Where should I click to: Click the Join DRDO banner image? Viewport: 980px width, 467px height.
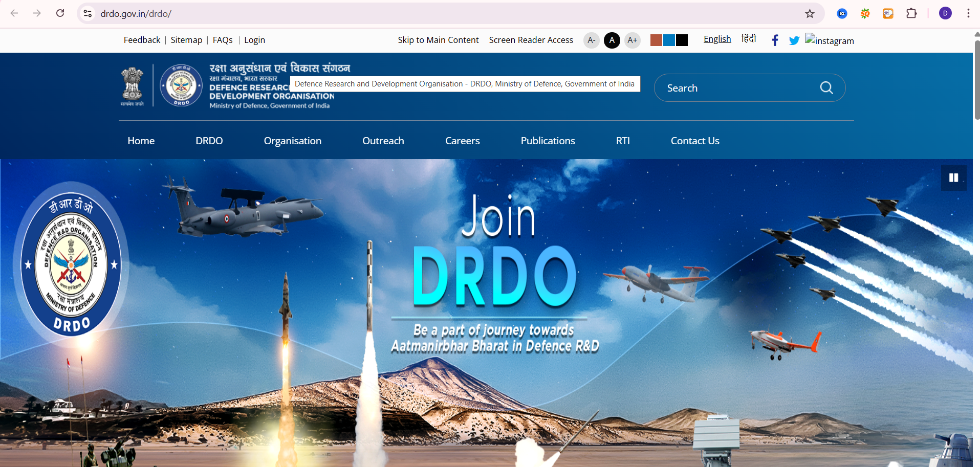[486, 313]
